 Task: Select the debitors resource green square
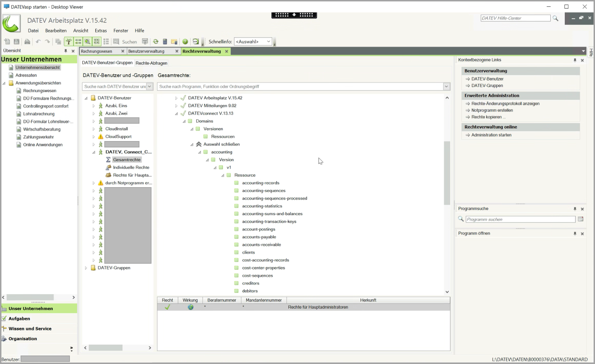pyautogui.click(x=237, y=291)
